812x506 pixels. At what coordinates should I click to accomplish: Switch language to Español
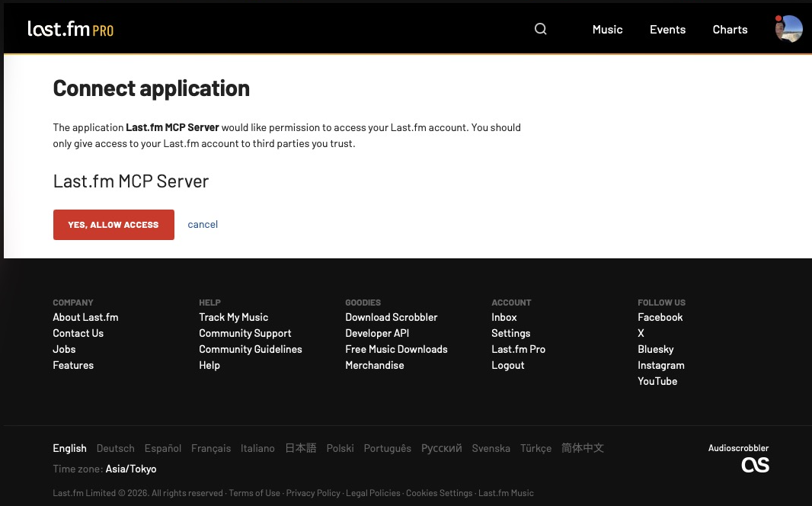(x=162, y=448)
